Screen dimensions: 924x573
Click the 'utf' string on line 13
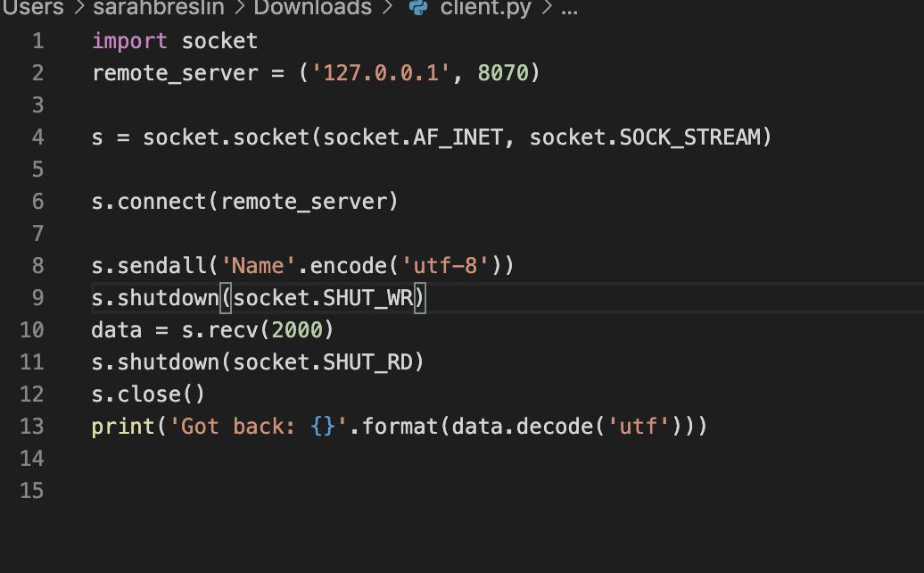click(x=639, y=427)
